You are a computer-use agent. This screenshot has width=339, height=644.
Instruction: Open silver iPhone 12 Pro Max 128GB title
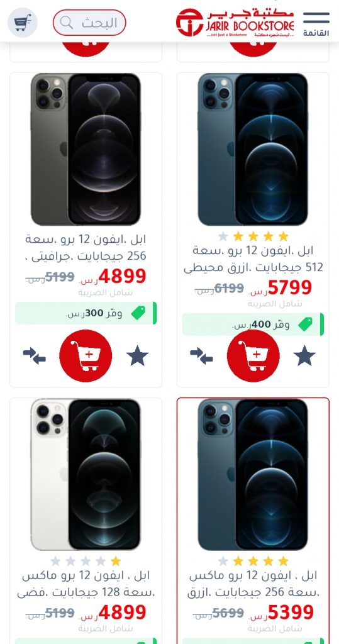[x=86, y=584]
